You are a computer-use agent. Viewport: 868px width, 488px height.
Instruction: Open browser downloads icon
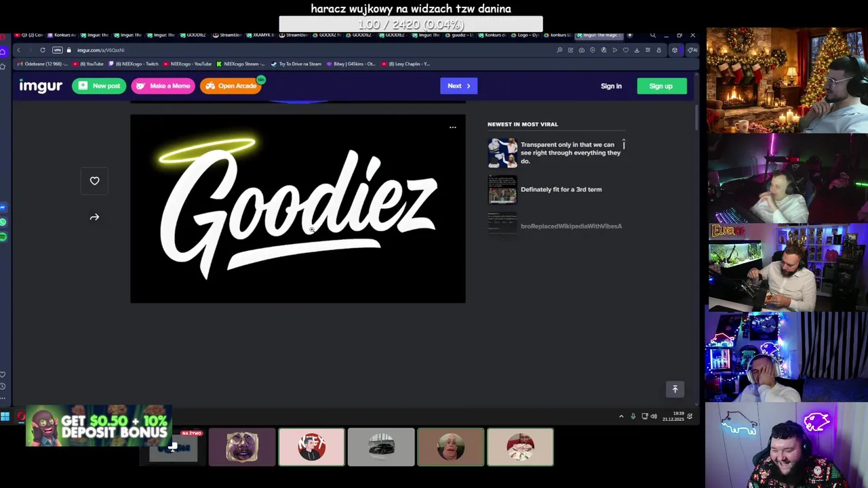click(x=637, y=50)
